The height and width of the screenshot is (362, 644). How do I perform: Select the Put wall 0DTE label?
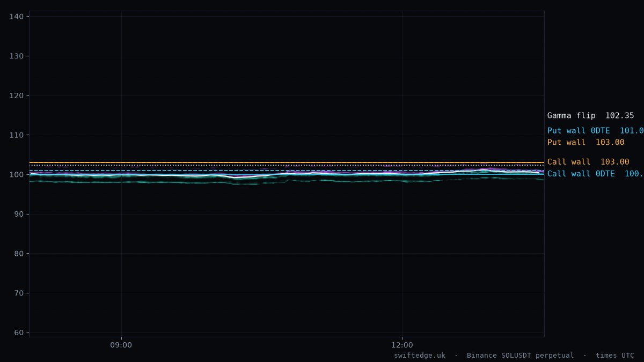[595, 131]
